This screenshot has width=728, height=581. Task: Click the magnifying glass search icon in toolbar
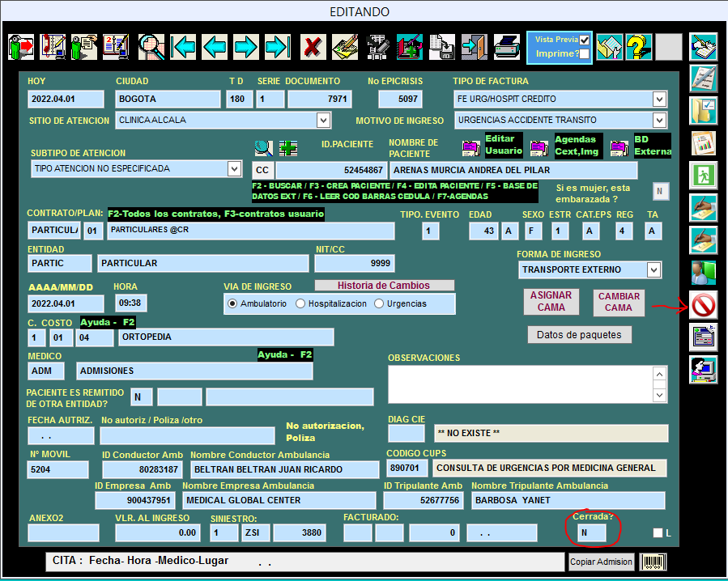click(151, 47)
